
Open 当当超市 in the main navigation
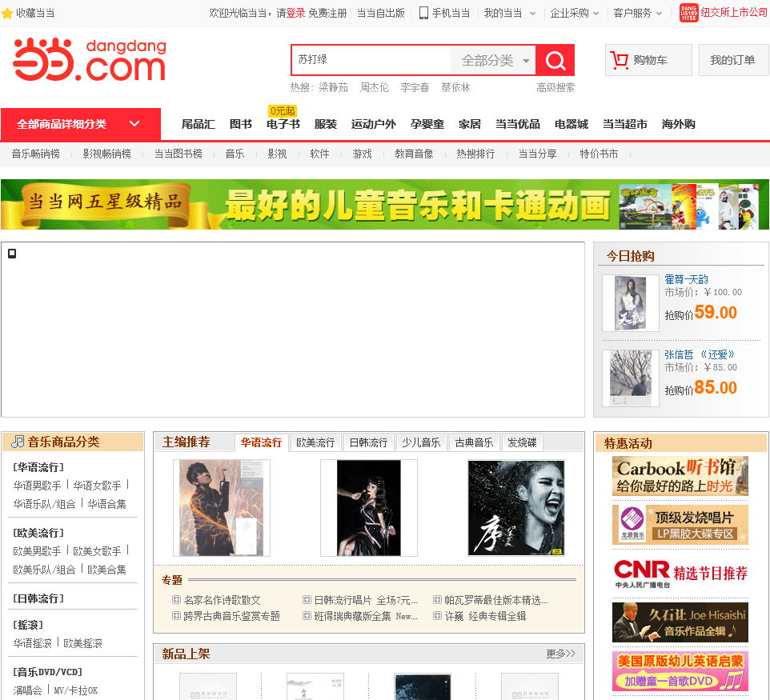[x=624, y=124]
